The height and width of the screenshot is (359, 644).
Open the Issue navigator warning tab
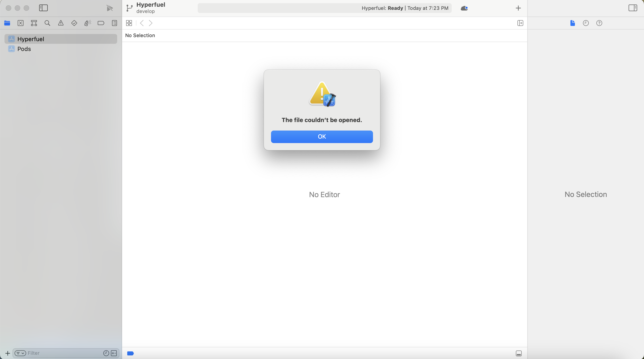(x=61, y=23)
